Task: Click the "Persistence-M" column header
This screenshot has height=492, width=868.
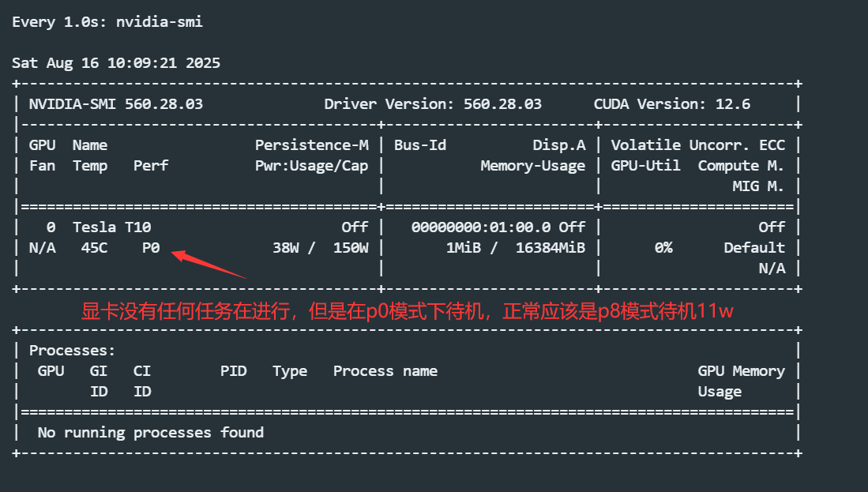Action: pos(311,145)
